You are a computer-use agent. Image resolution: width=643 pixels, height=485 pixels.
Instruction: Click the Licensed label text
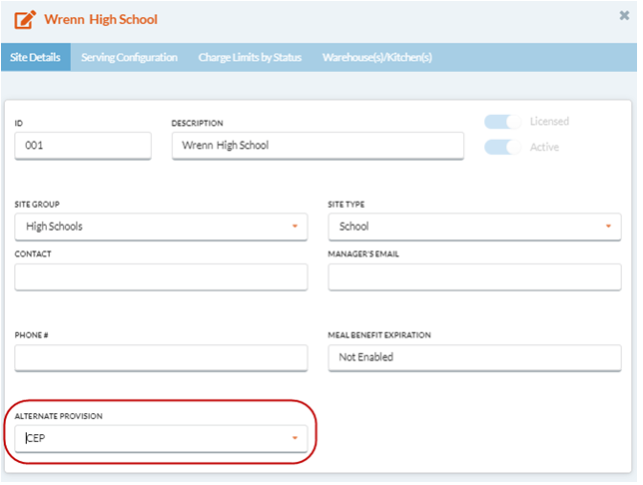(x=549, y=122)
